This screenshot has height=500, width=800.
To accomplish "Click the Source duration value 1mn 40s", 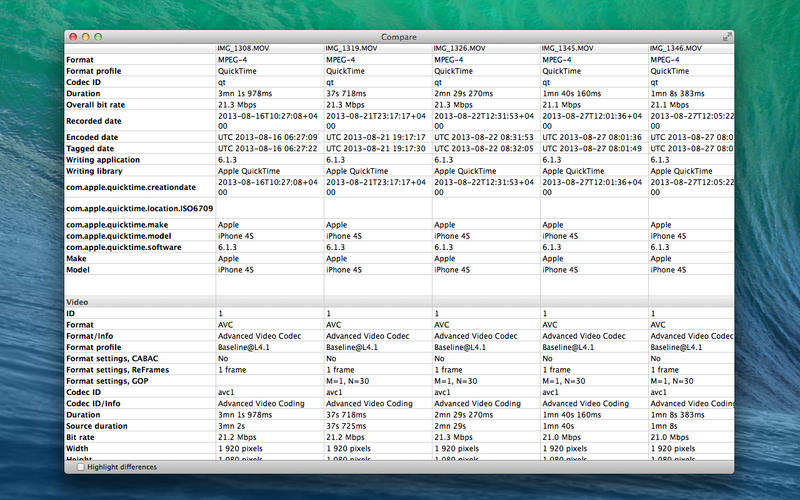I will [x=558, y=426].
